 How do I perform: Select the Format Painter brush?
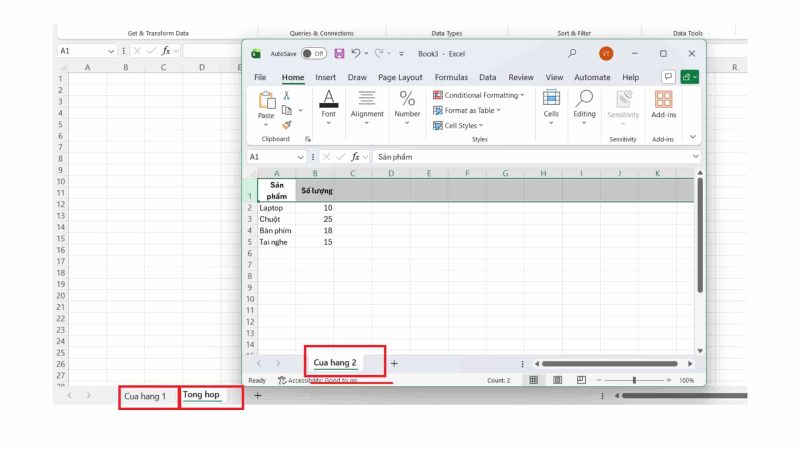point(287,125)
